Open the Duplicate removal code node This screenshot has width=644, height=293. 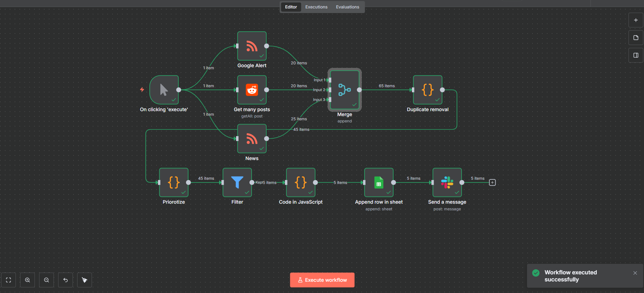(427, 90)
